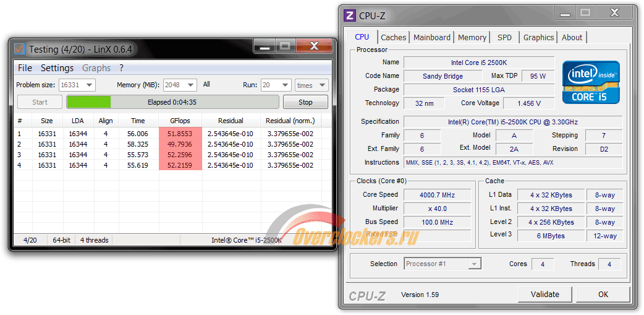Open the Graphs menu in LinX
Image resolution: width=644 pixels, height=315 pixels.
96,68
